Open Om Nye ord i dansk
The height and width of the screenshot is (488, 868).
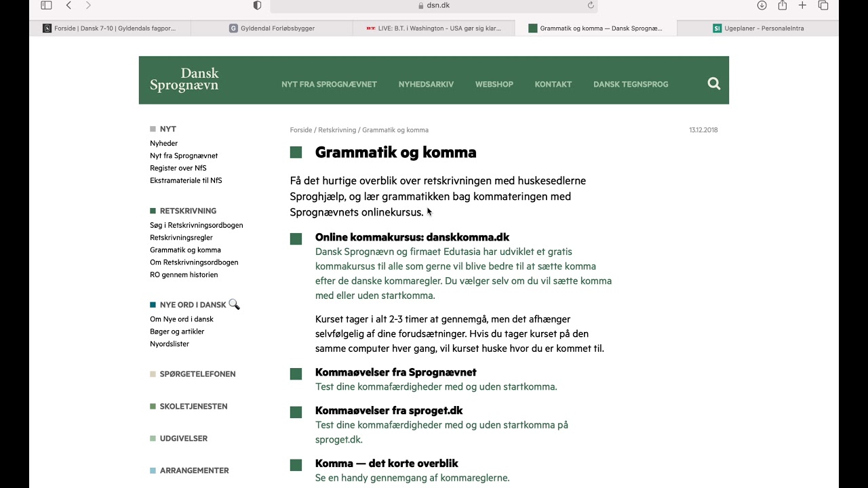coord(182,319)
